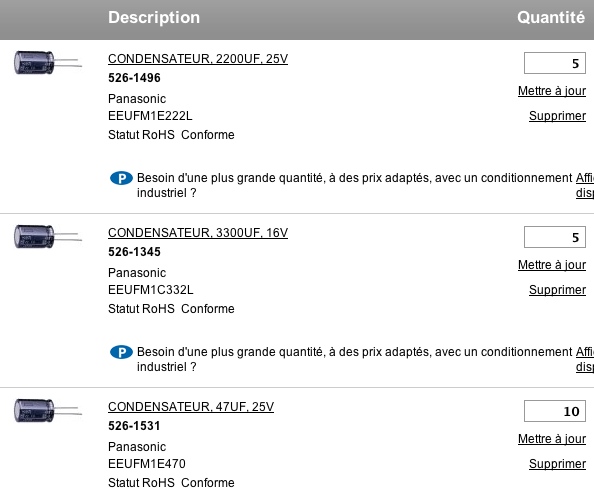Click Supprimer for item 526-1496

tap(557, 116)
